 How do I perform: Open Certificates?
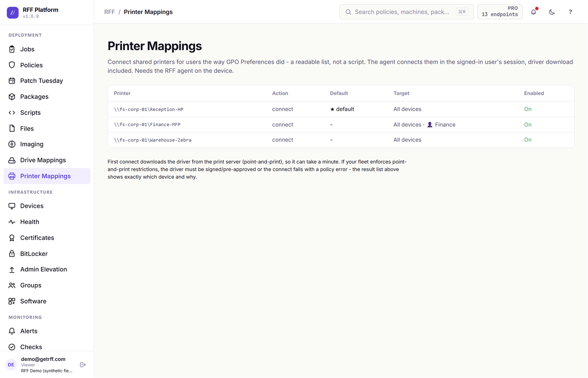(x=47, y=238)
